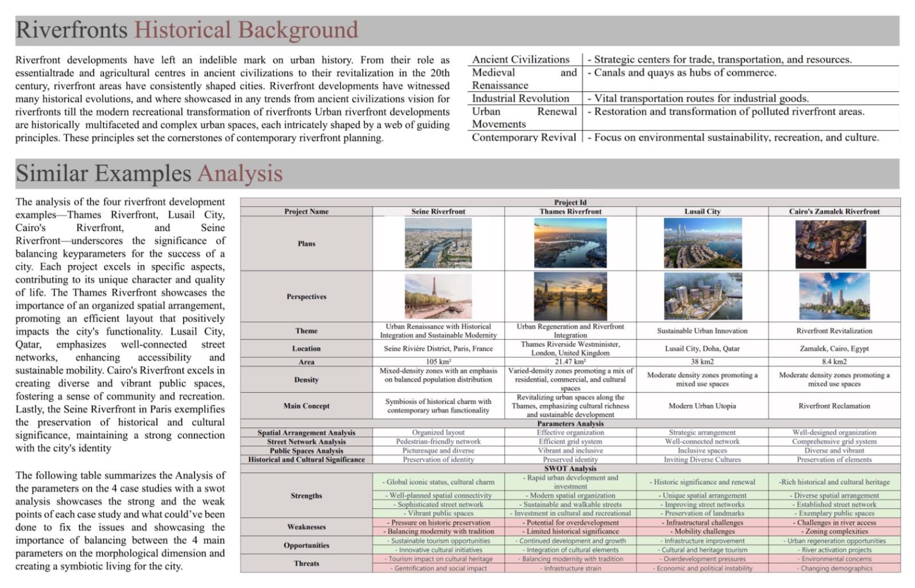Select the Lusail City plan image
915x588 pixels.
tap(702, 243)
